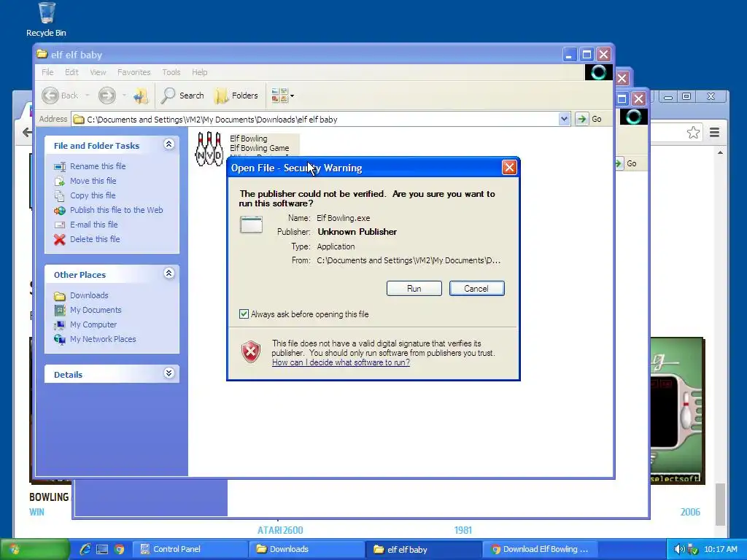Image resolution: width=747 pixels, height=560 pixels.
Task: Uncheck Always ask before opening this file
Action: click(244, 314)
